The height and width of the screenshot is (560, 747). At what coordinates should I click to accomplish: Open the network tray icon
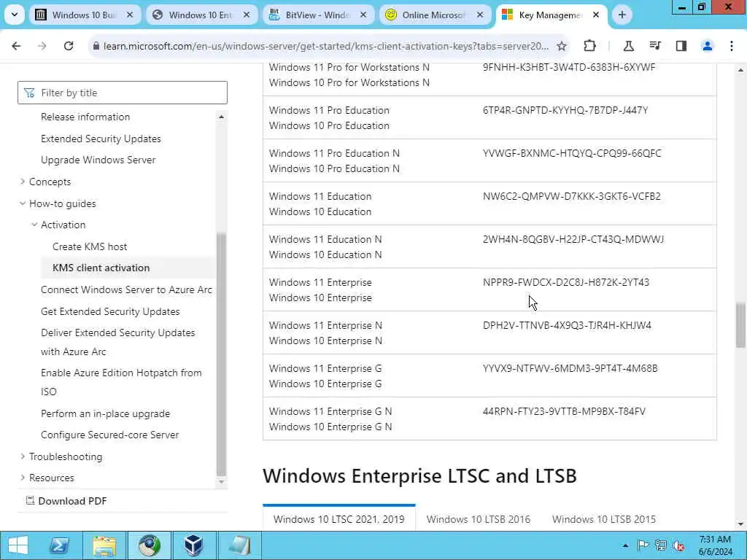tap(660, 545)
